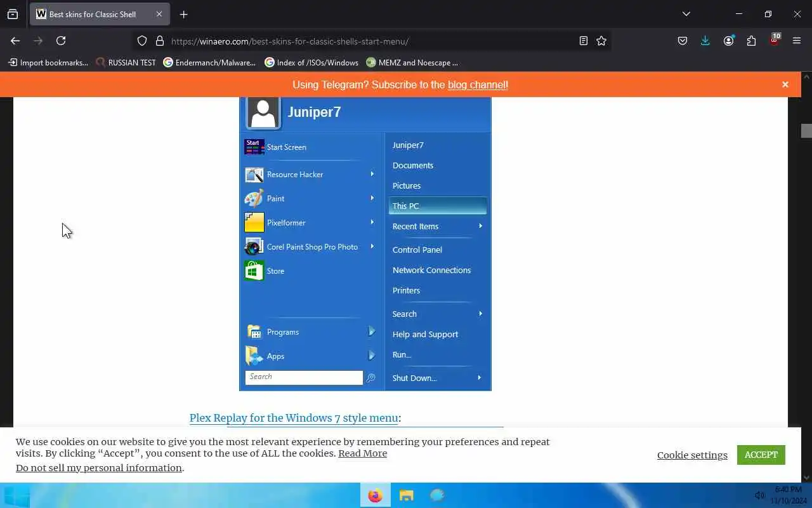The width and height of the screenshot is (812, 508).
Task: Click the Programs folder icon
Action: click(x=254, y=331)
